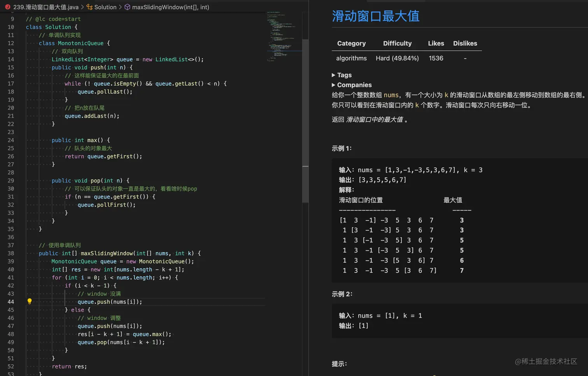Image resolution: width=588 pixels, height=376 pixels.
Task: Click the red Java file icon in breadcrumb
Action: (x=7, y=7)
